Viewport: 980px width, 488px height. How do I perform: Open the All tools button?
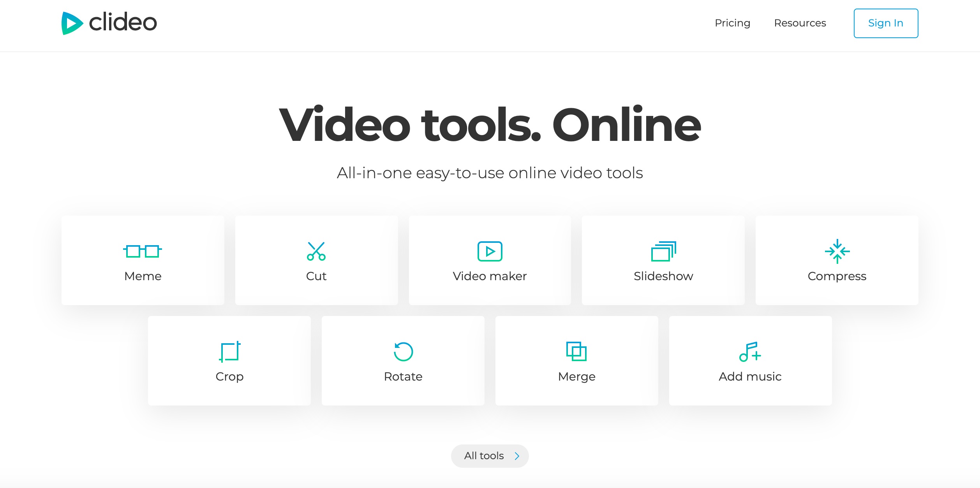click(x=490, y=456)
